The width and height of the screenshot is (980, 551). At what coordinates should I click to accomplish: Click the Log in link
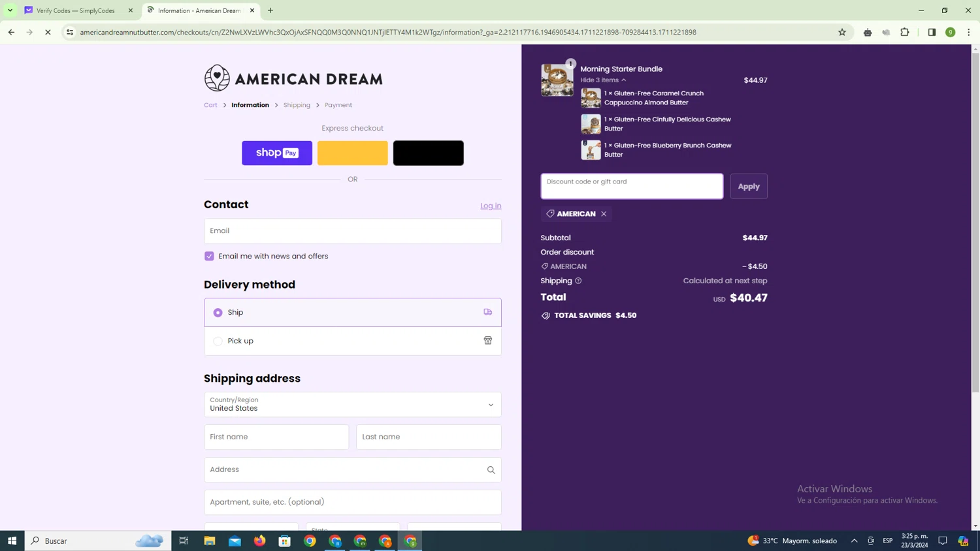pyautogui.click(x=491, y=206)
